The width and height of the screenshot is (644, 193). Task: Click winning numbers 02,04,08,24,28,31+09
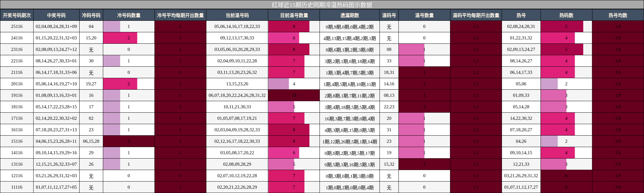tap(56, 26)
